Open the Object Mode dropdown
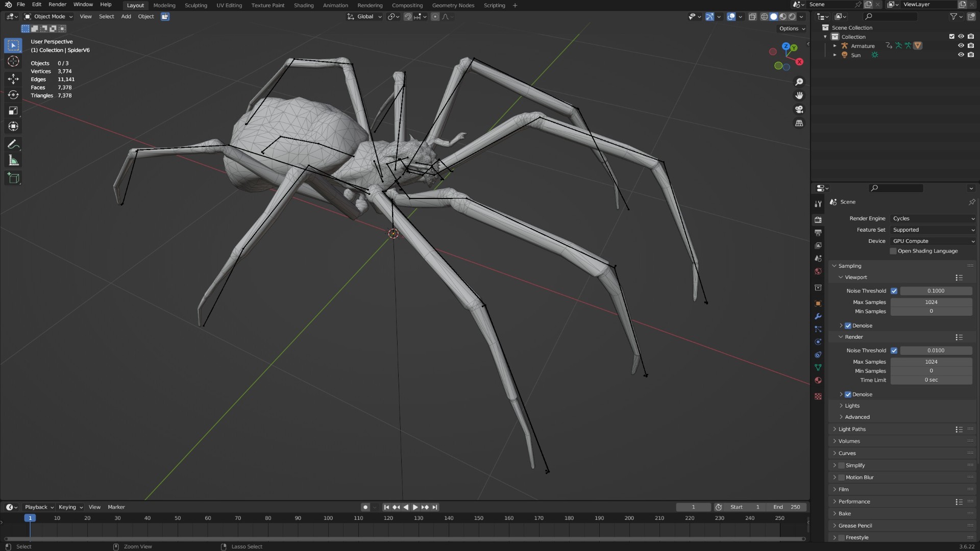980x551 pixels. (x=48, y=16)
